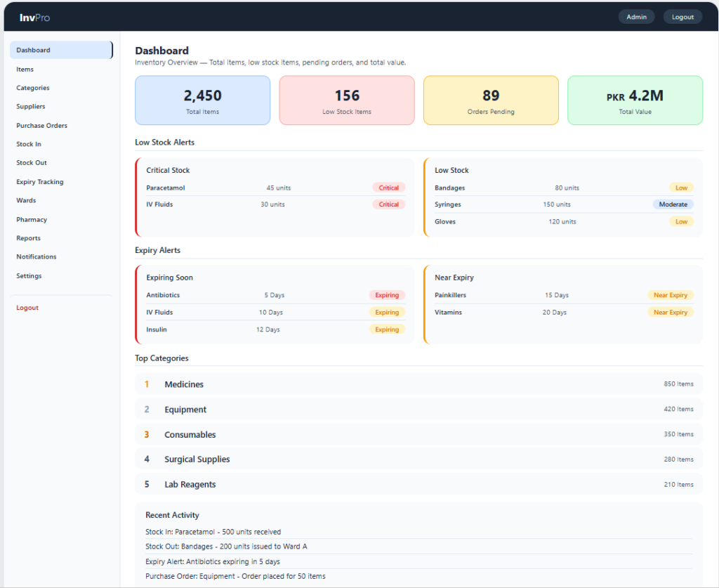Click the Critical badge for Paracetamol
Screen dimensions: 719x588
point(389,188)
